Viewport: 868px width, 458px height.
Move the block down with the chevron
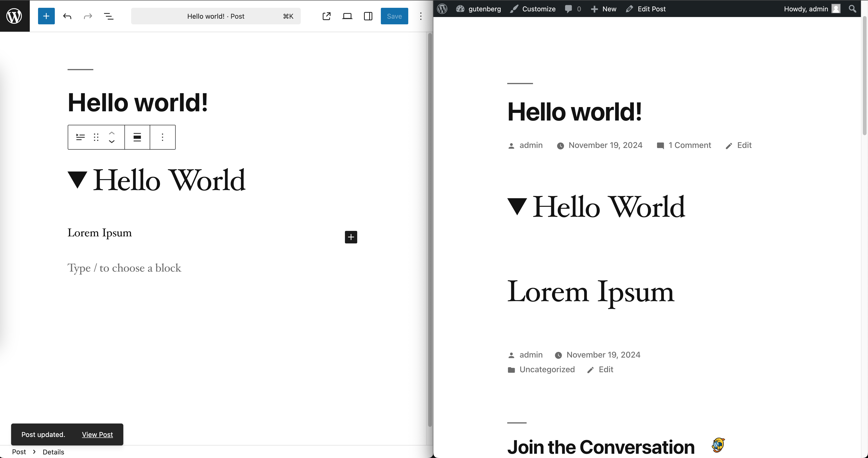pos(112,142)
